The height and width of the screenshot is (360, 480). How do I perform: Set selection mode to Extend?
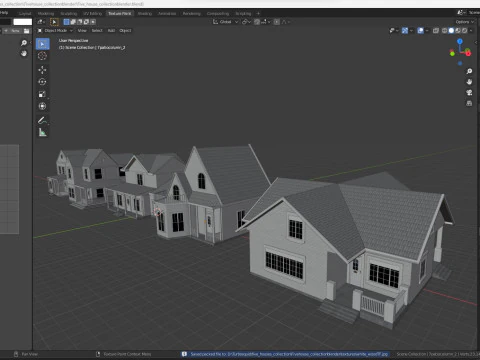click(x=73, y=22)
